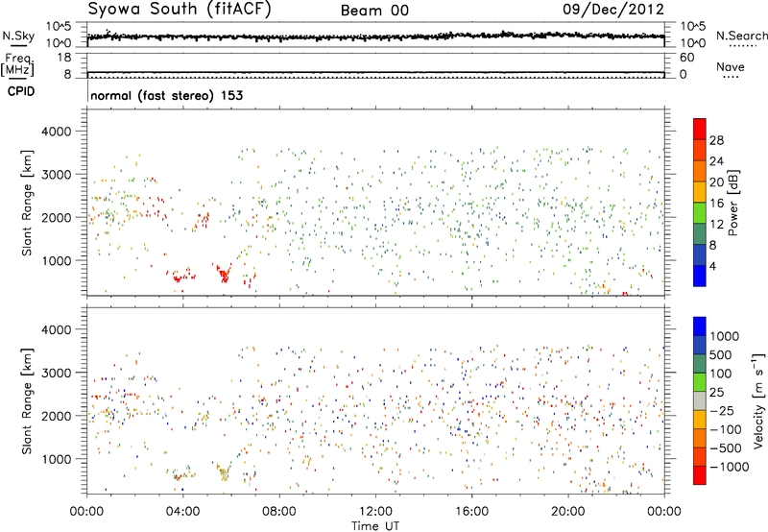Click the '04:00' time axis label

point(182,512)
